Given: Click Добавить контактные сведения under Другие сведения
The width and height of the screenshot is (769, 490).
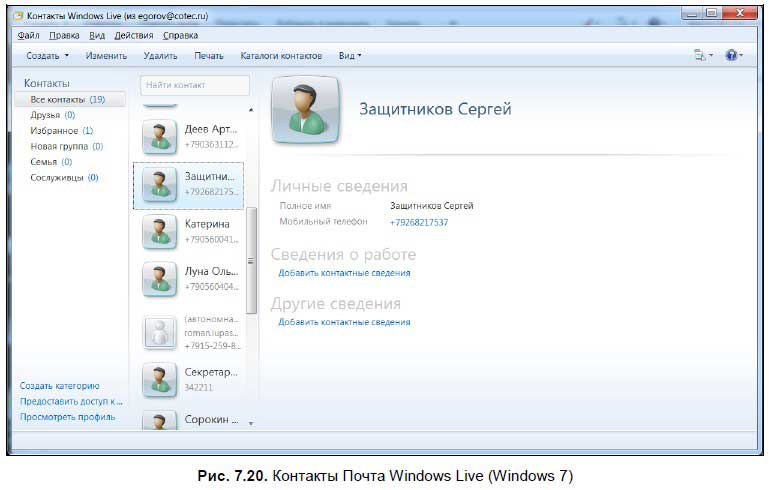Looking at the screenshot, I should point(344,322).
